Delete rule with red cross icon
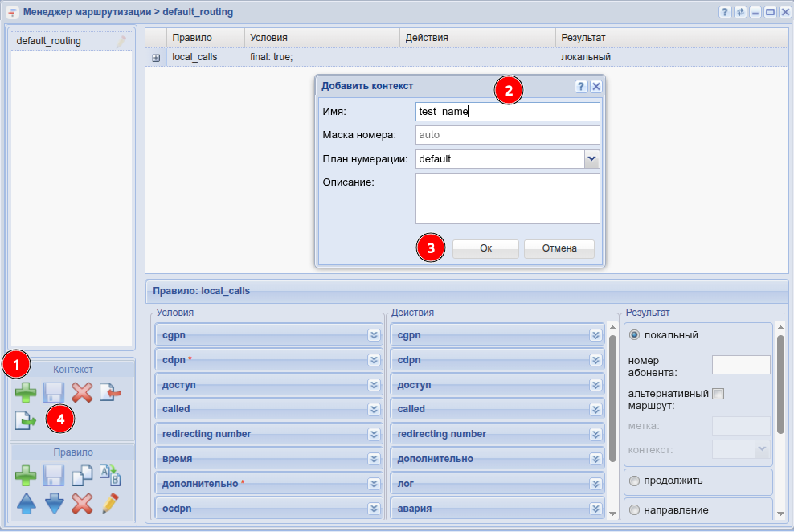 coord(81,504)
